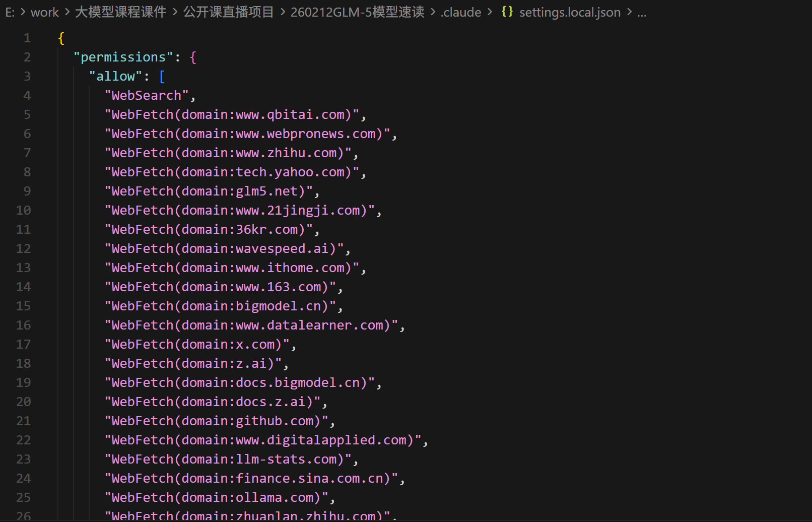Image resolution: width=812 pixels, height=522 pixels.
Task: Place cursor in the llm-stats.com entry
Action: [x=228, y=460]
